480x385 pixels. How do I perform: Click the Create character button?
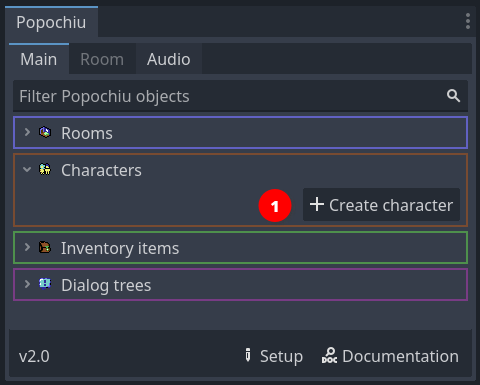click(381, 205)
